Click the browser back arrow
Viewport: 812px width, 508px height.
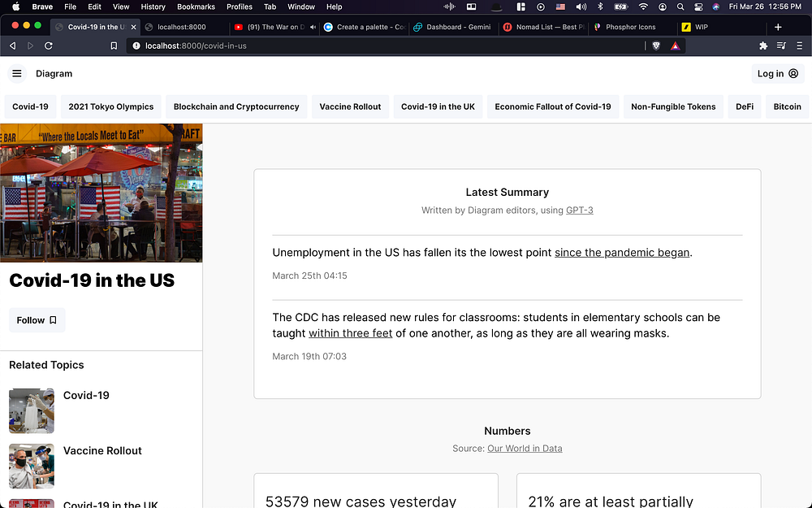[x=13, y=46]
